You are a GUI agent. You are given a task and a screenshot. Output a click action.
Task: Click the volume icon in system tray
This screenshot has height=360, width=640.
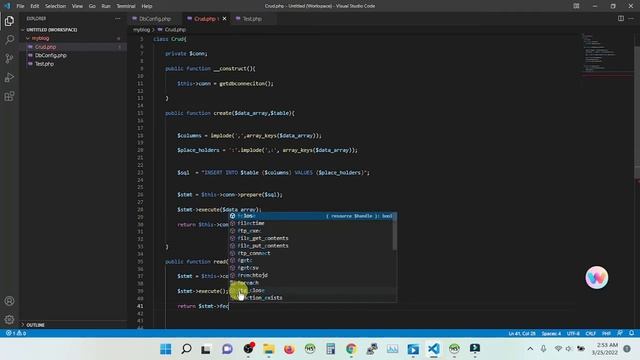pyautogui.click(x=569, y=349)
